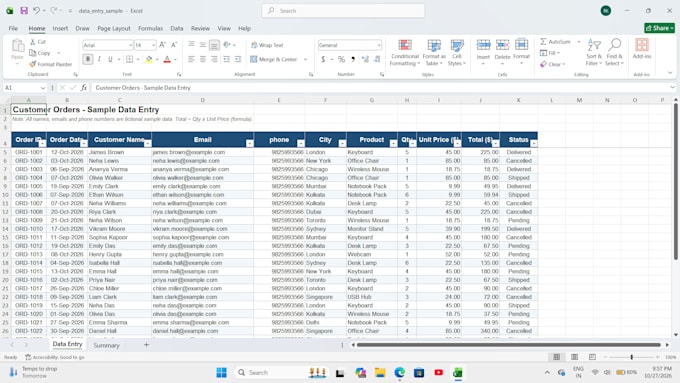Toggle Italic formatting

point(99,59)
